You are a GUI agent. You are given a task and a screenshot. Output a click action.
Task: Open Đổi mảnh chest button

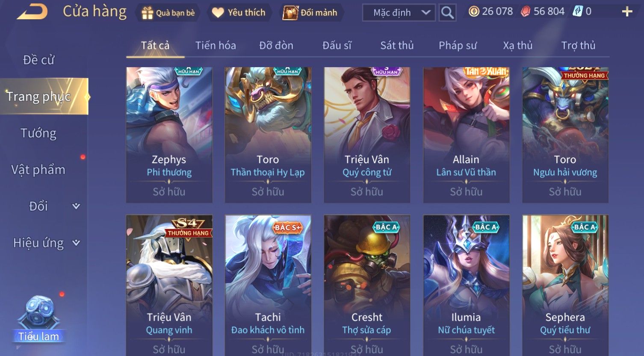[310, 13]
